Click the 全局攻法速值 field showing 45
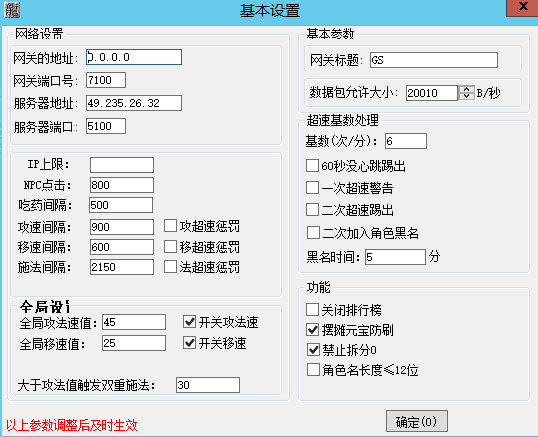Viewport: 538px width, 437px height. tap(134, 322)
